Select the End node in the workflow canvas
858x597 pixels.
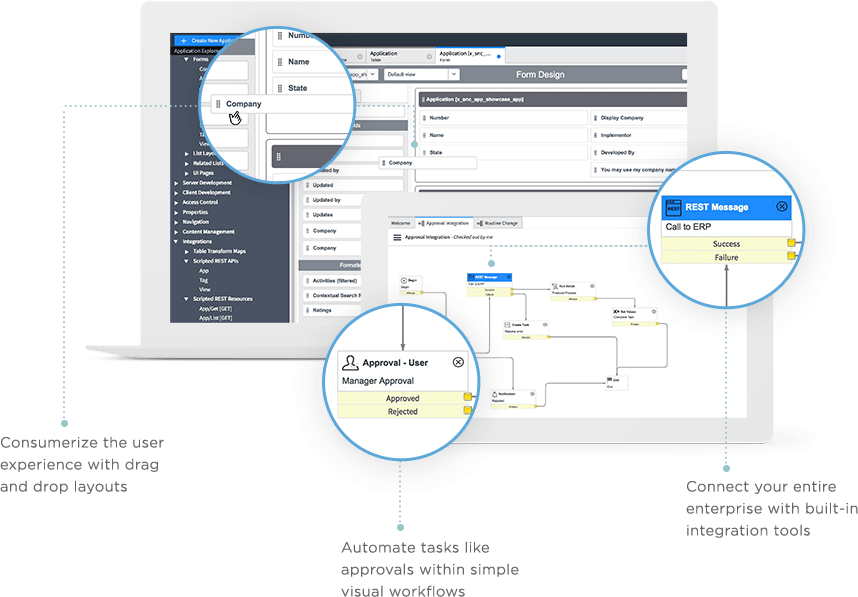[616, 382]
